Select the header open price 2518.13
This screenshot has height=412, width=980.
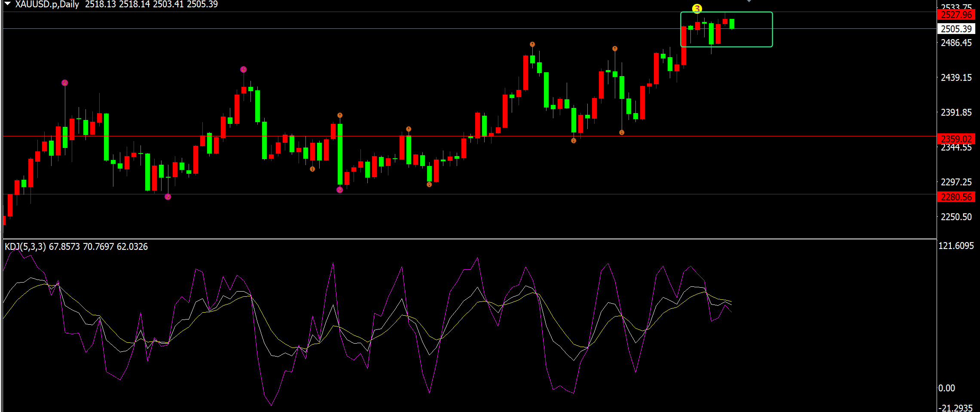[x=101, y=4]
